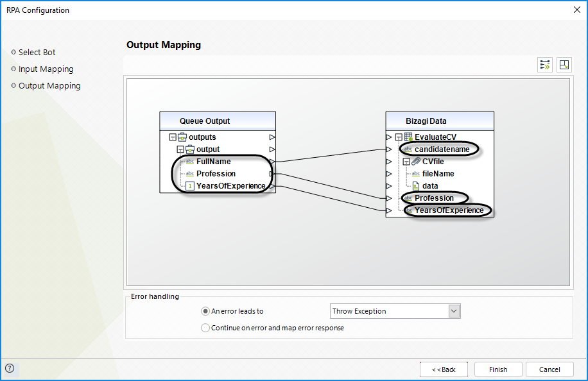Click the auto-map toolbar icon
The height and width of the screenshot is (381, 588).
545,65
